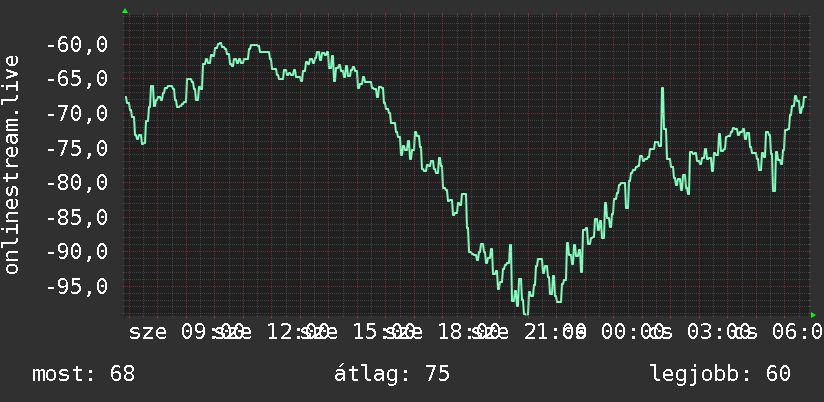Screen dimensions: 824x402
Task: Click the -90,0 axis label
Action: (78, 252)
